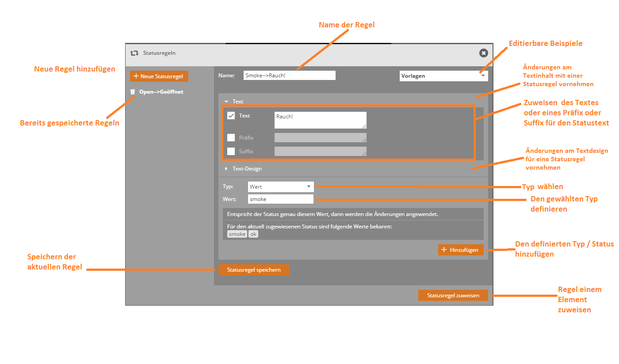
Task: Click the Statusregeln header loop icon
Action: 134,53
